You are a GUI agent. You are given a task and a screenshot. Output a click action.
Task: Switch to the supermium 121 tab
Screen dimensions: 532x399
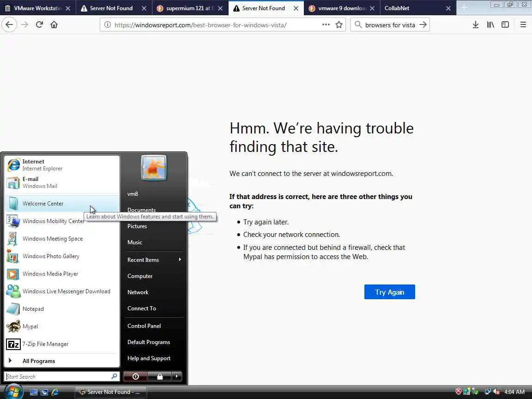point(190,8)
